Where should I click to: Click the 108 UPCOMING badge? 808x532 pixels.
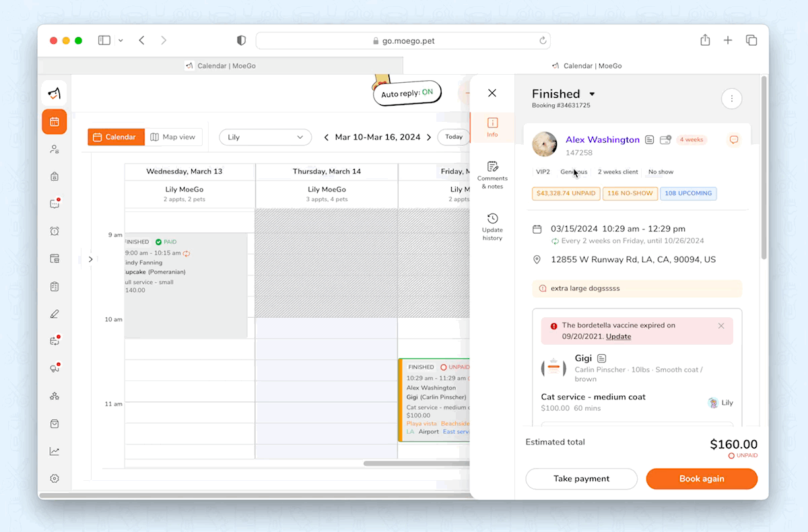point(688,193)
